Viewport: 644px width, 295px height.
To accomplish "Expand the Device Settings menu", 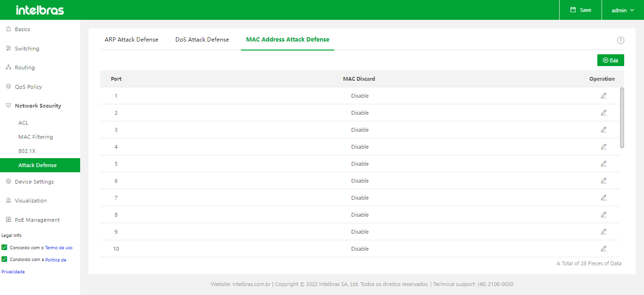I will point(34,182).
